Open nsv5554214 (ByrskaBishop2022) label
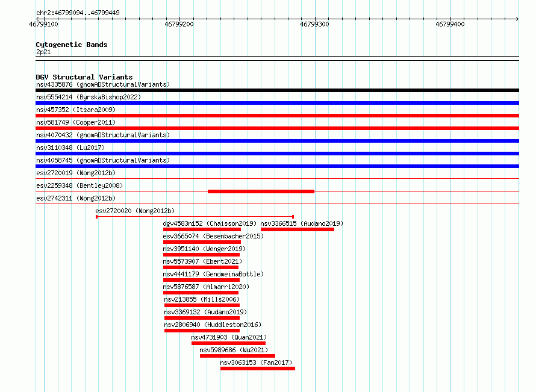Image resolution: width=536 pixels, height=392 pixels. (89, 97)
